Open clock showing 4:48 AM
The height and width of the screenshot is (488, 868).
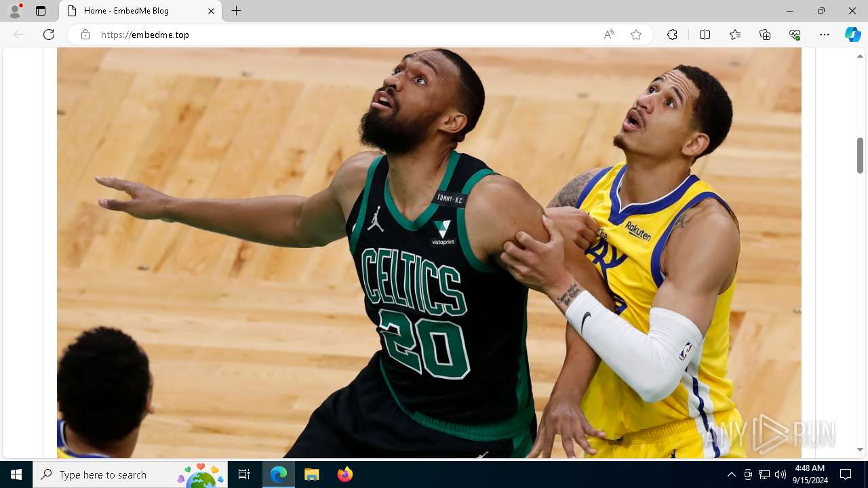tap(811, 474)
